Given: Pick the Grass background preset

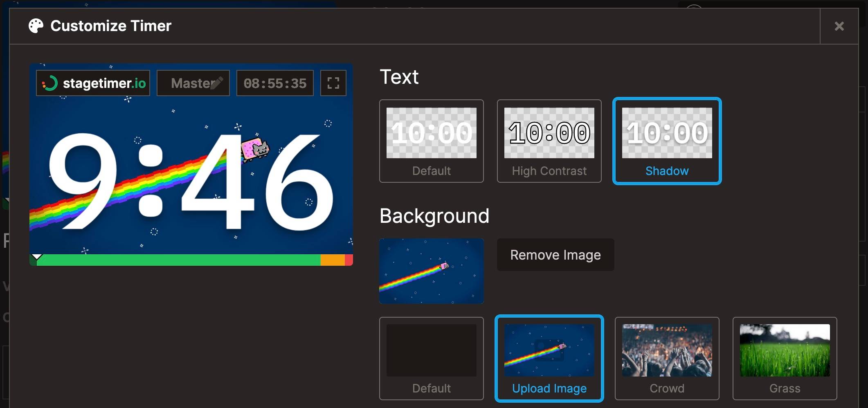Looking at the screenshot, I should click(x=785, y=358).
